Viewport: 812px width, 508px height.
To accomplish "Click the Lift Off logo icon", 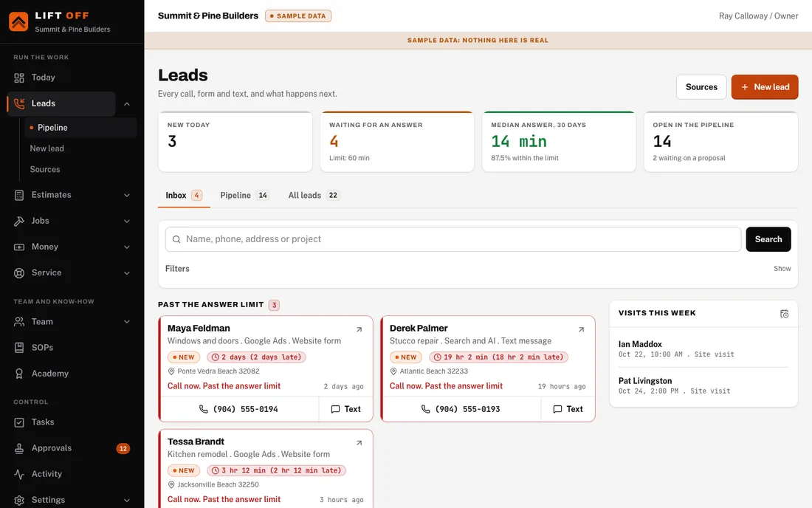I will [18, 21].
